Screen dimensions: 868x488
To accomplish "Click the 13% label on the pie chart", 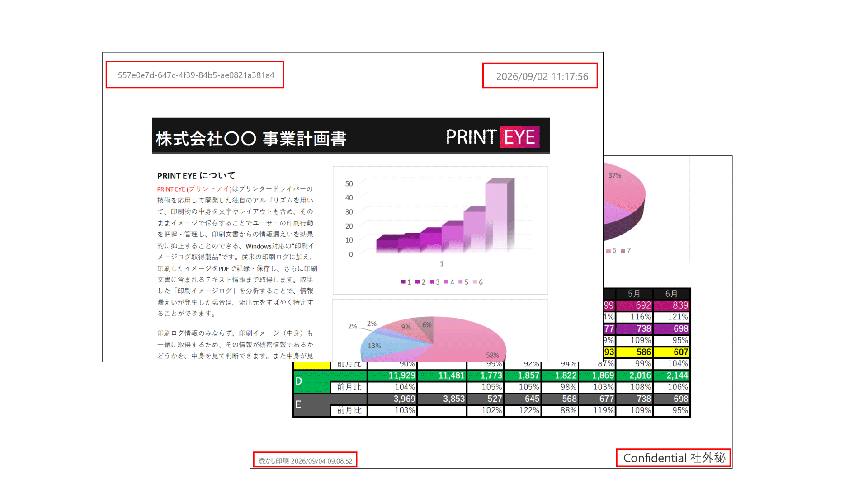I will point(374,346).
